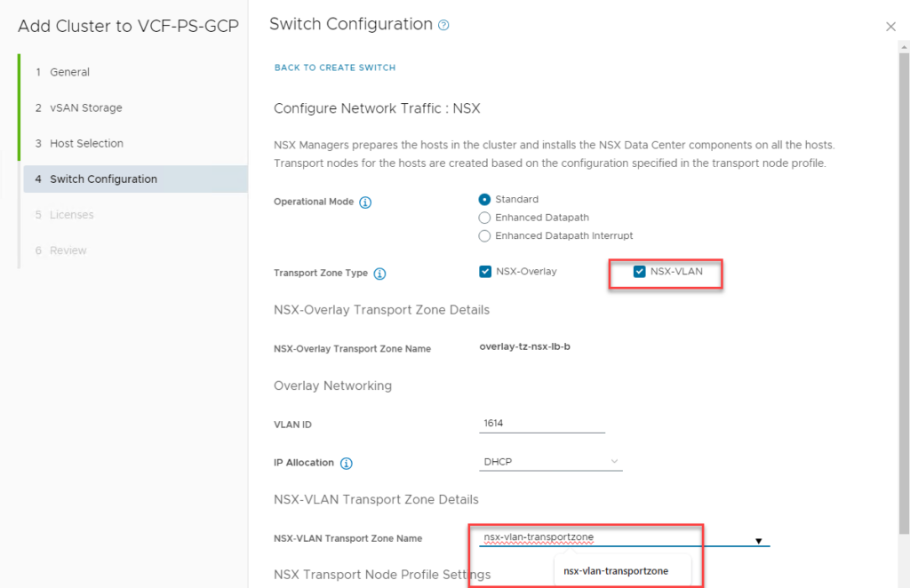Click the IP Allocation info icon

click(347, 464)
